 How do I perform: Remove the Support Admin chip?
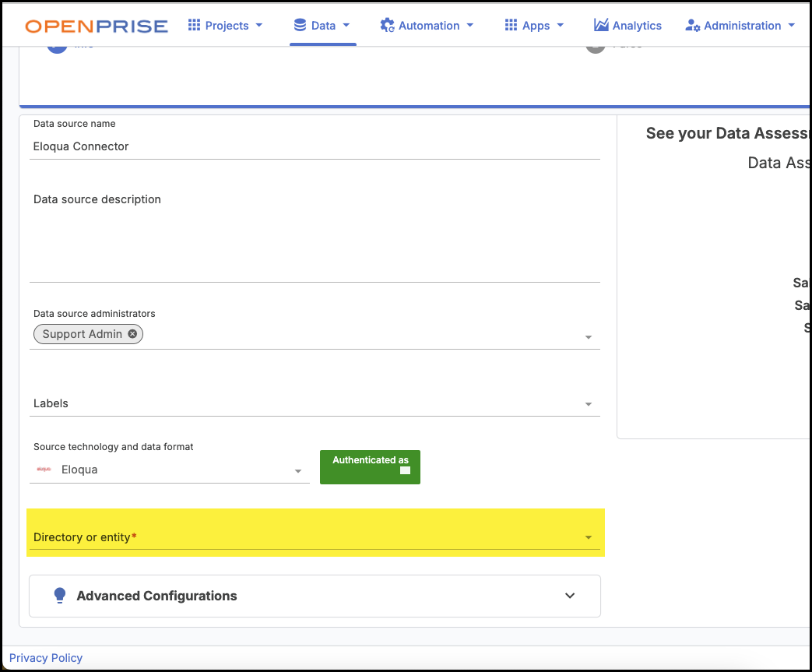[132, 334]
